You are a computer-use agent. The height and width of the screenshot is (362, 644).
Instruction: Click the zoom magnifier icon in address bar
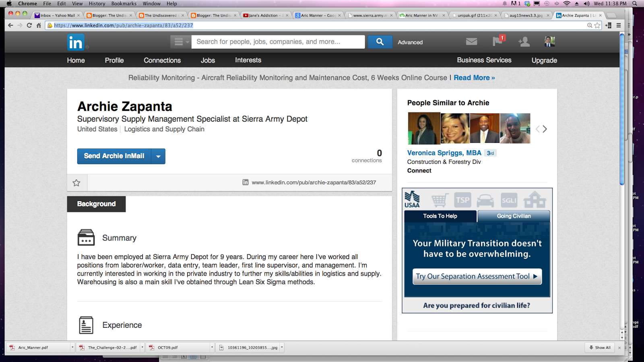(x=590, y=25)
